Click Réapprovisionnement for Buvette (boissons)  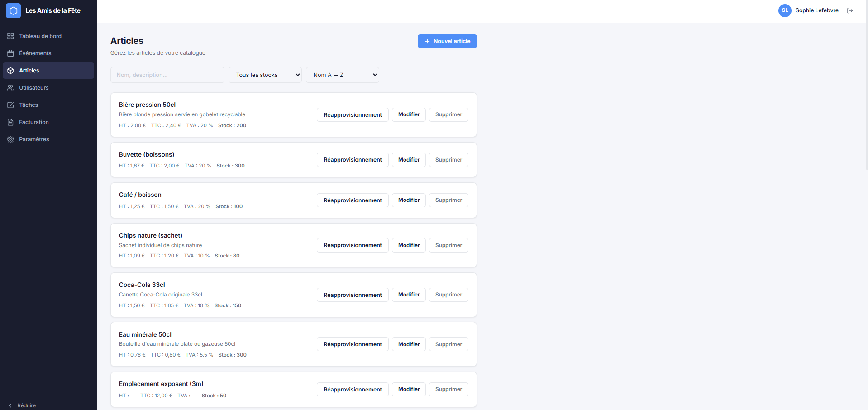pos(353,160)
